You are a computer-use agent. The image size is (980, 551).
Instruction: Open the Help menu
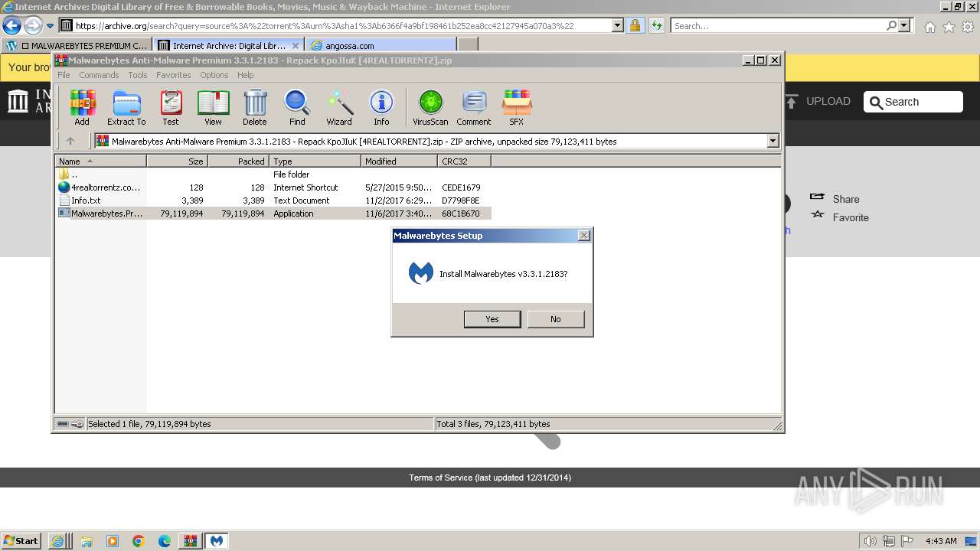point(245,75)
